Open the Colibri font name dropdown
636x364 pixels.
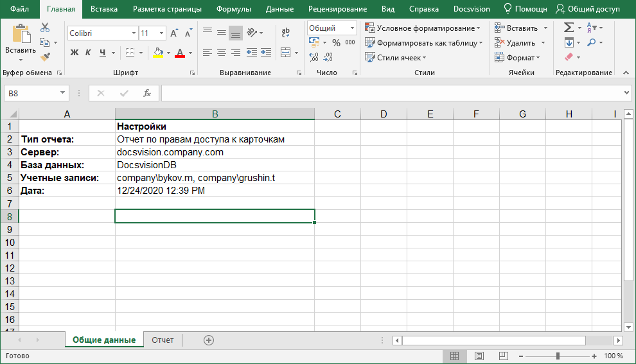click(x=134, y=33)
